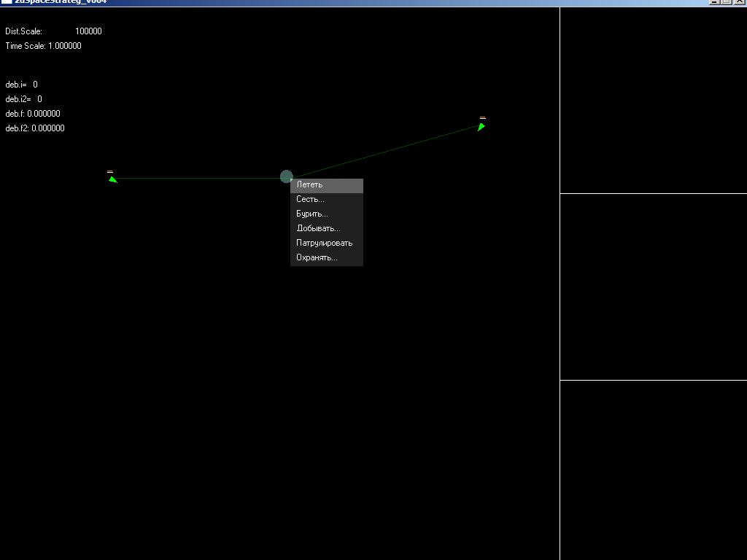Close the game window
This screenshot has height=560, width=747.
click(738, 2)
